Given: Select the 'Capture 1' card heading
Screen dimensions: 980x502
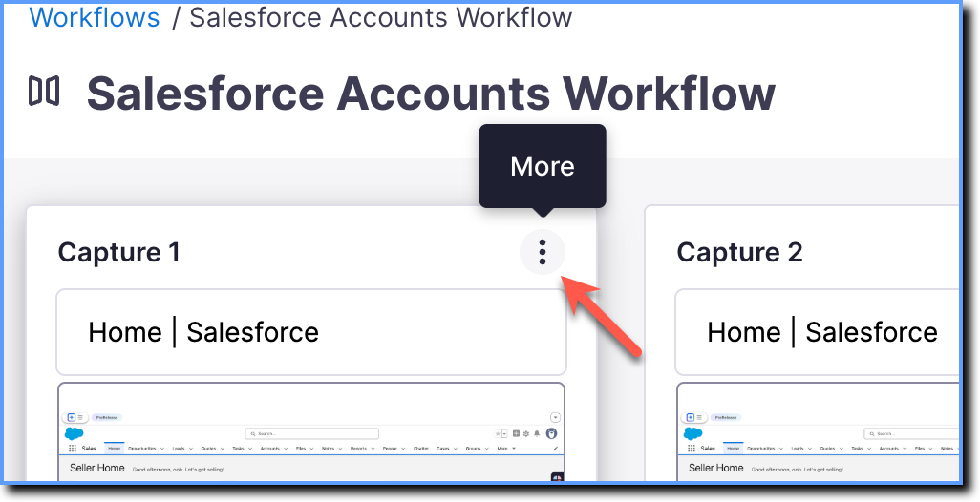Looking at the screenshot, I should (x=119, y=252).
